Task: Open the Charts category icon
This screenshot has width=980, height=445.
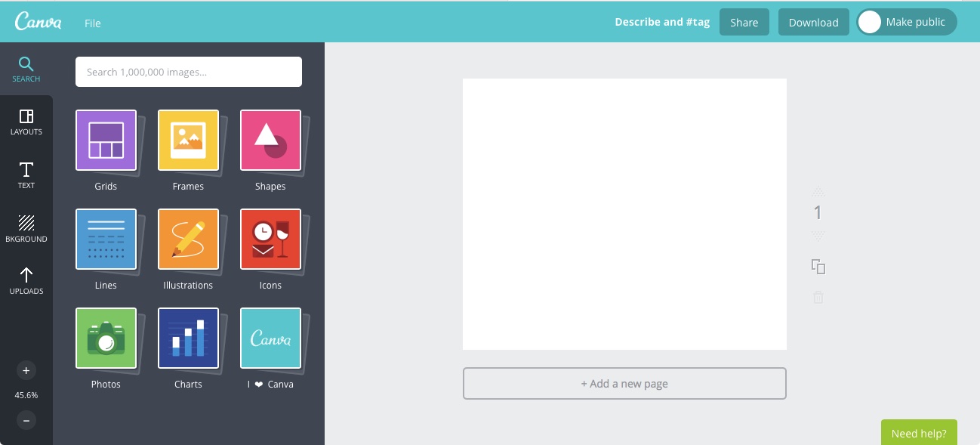Action: pyautogui.click(x=188, y=338)
